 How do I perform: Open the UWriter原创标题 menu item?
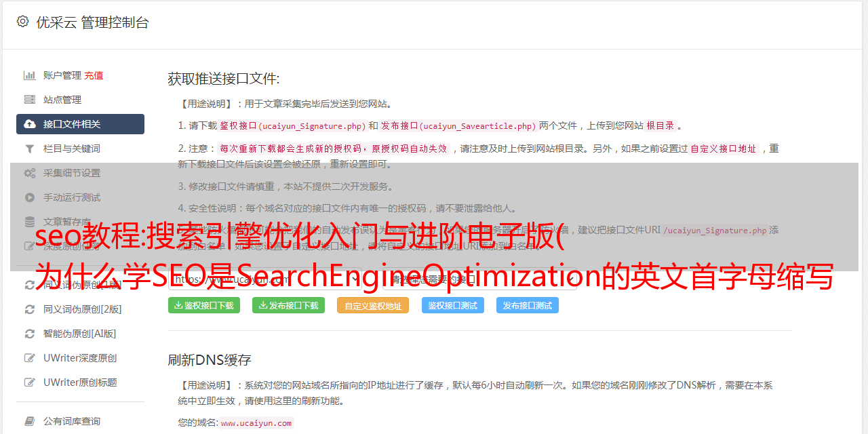click(80, 382)
